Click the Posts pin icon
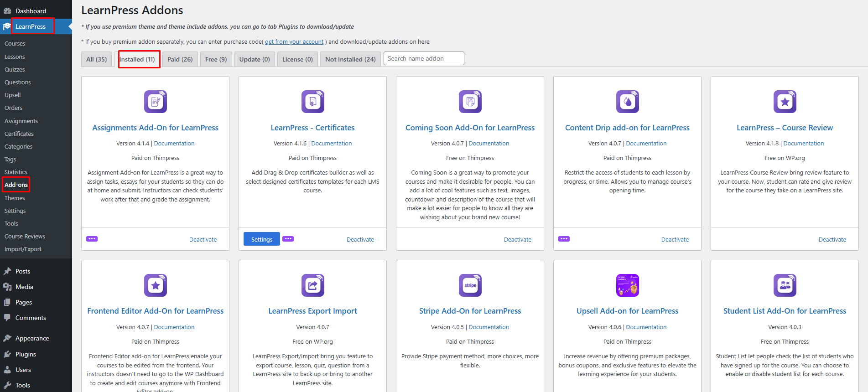 coord(7,271)
